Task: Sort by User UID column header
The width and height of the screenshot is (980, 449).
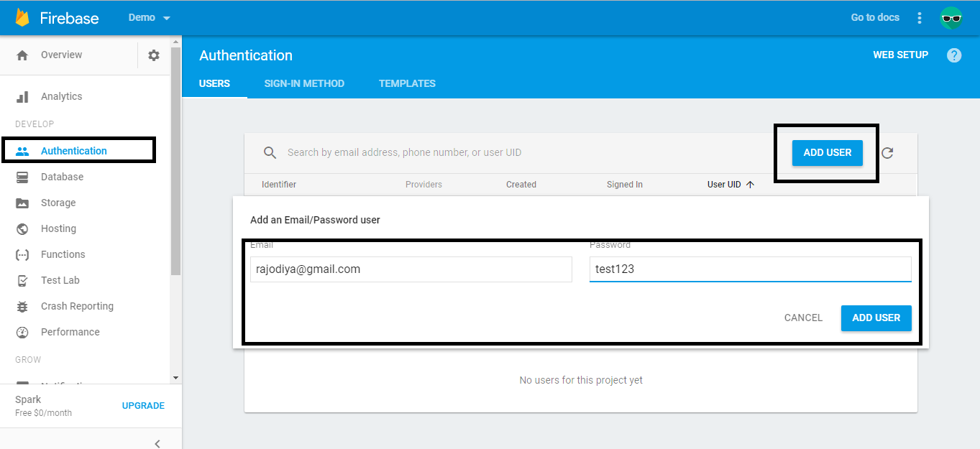Action: pyautogui.click(x=731, y=185)
